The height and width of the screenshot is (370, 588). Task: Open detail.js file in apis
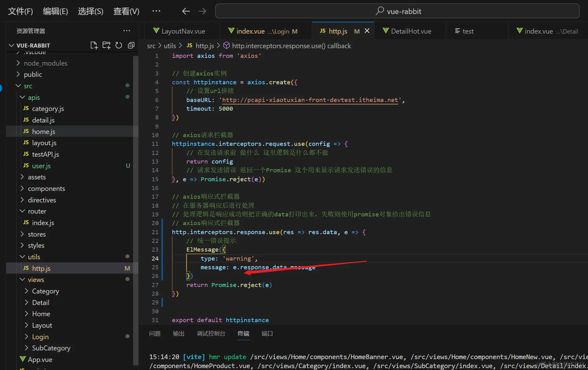pyautogui.click(x=43, y=120)
